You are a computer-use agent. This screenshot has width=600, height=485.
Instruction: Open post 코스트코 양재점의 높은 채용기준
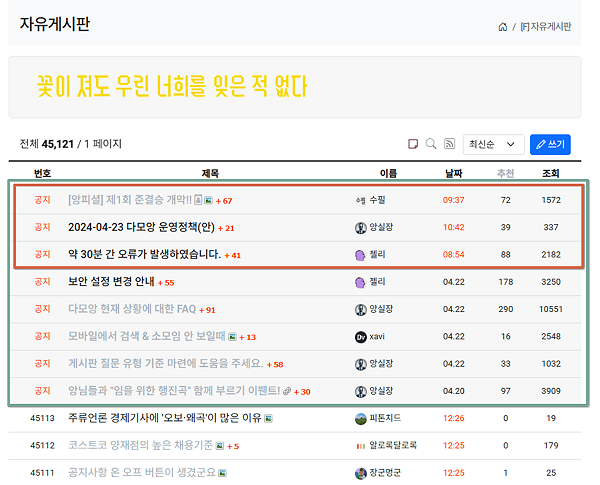click(140, 445)
